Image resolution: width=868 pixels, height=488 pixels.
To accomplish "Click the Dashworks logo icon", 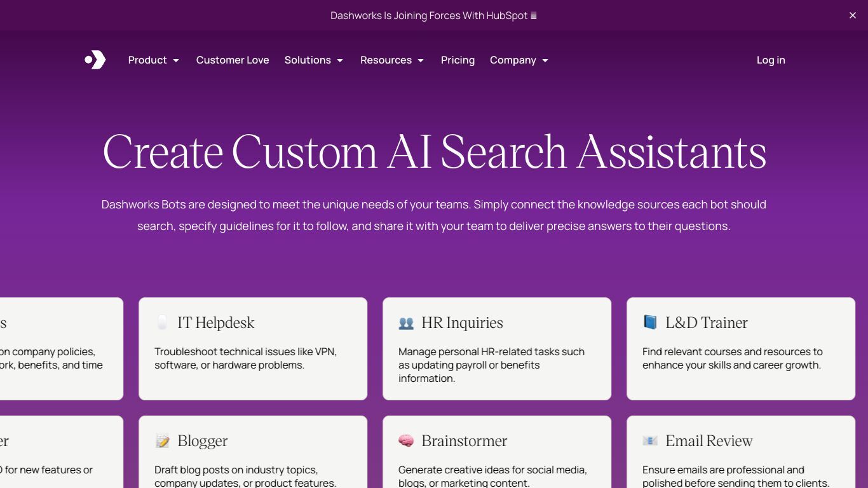I will (95, 60).
